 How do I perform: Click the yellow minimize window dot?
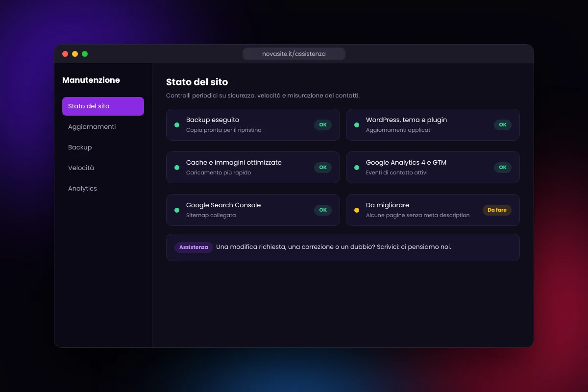tap(75, 54)
